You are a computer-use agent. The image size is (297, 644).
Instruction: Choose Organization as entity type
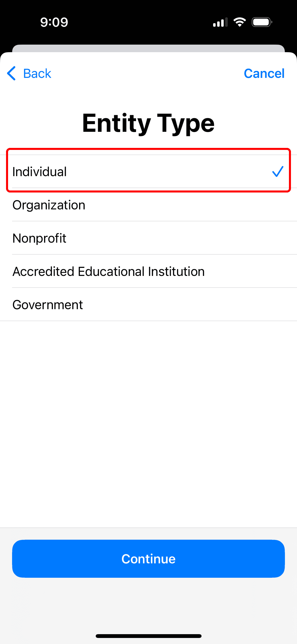[49, 205]
